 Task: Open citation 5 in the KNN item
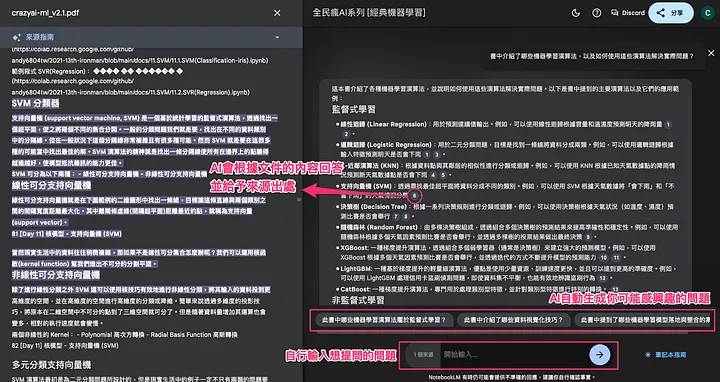click(443, 175)
